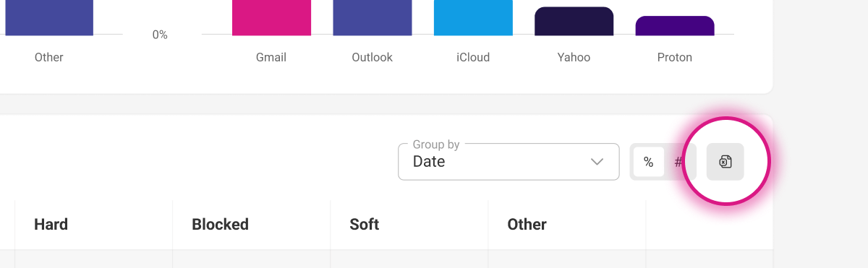This screenshot has width=868, height=268.
Task: Click the Yahoo axis label
Action: tap(574, 57)
